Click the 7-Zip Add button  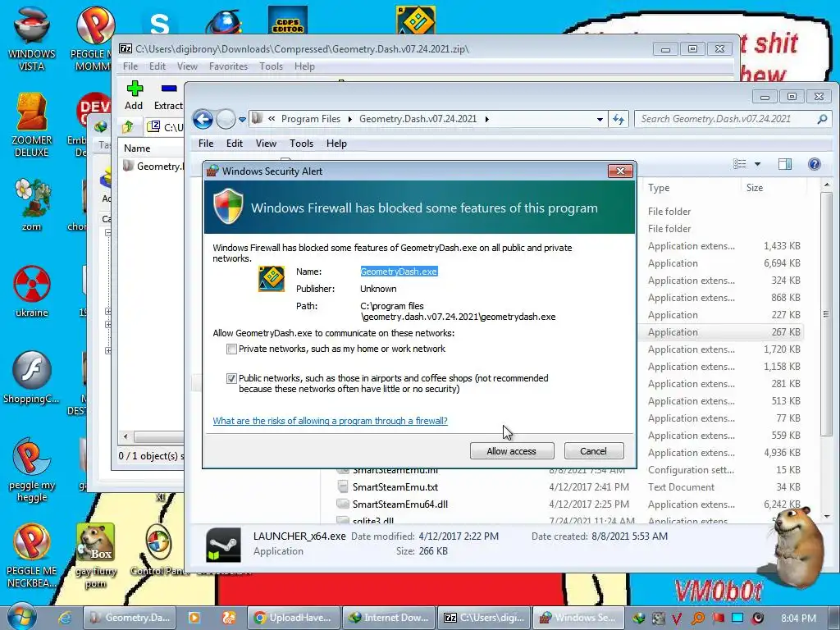134,96
